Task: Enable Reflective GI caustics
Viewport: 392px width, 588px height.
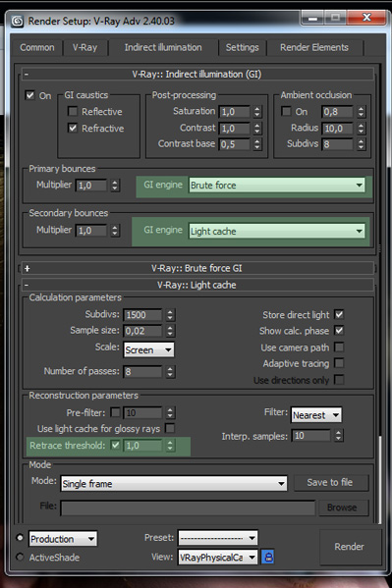Action: tap(73, 111)
